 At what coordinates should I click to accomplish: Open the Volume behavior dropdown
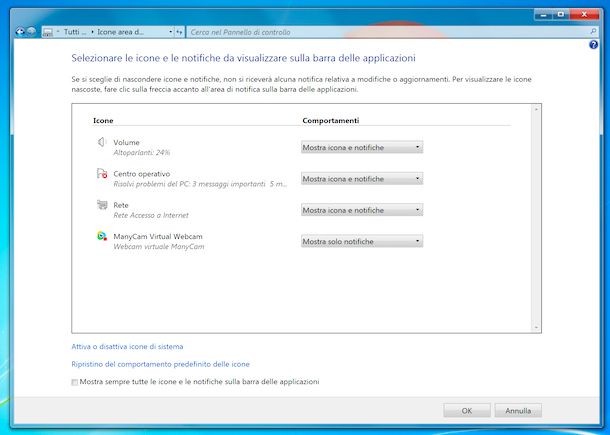362,147
